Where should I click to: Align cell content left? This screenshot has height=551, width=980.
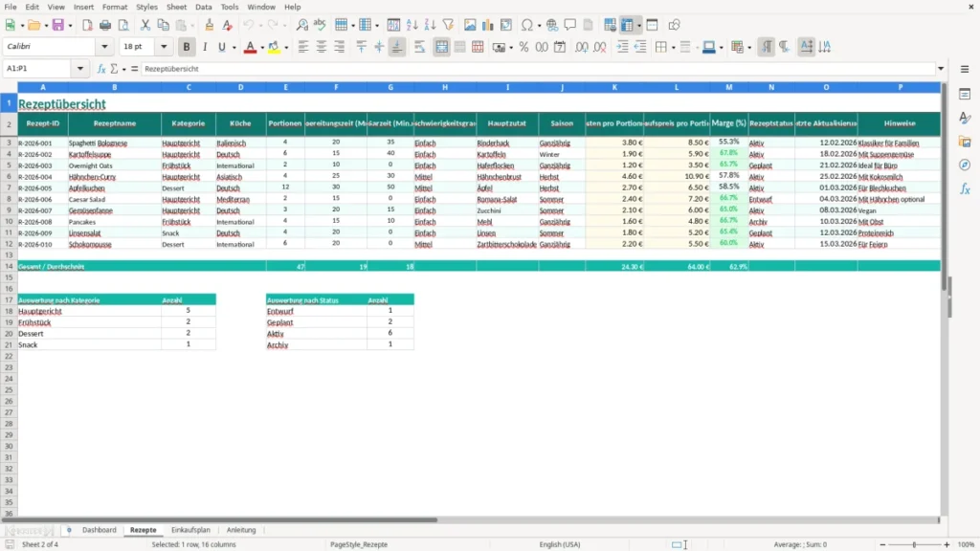(303, 47)
